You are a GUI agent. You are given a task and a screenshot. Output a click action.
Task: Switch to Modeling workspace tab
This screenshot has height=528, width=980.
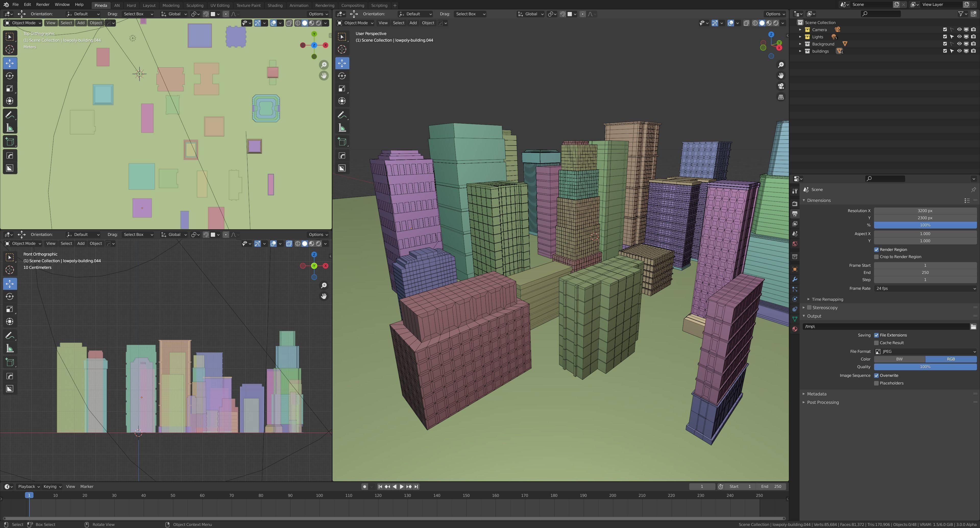170,5
